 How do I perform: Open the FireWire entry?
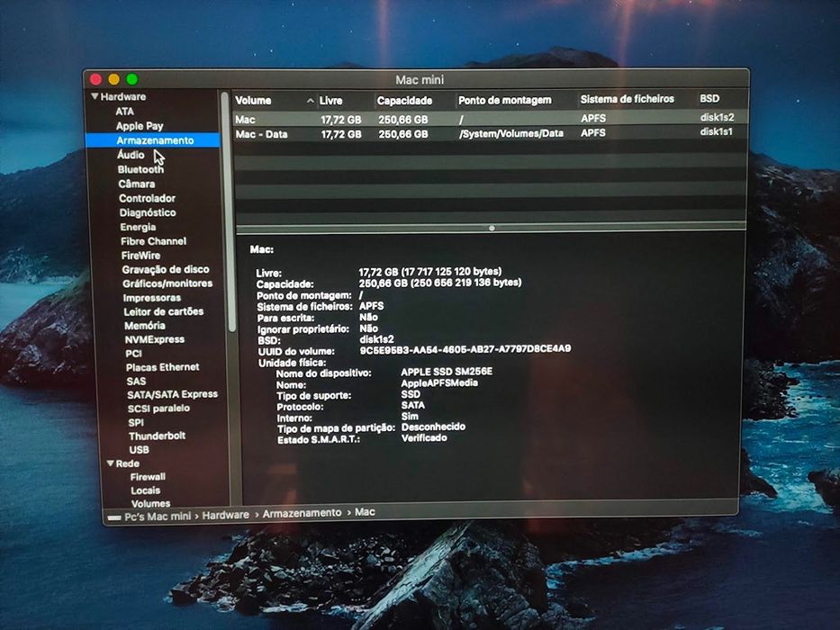[x=140, y=256]
